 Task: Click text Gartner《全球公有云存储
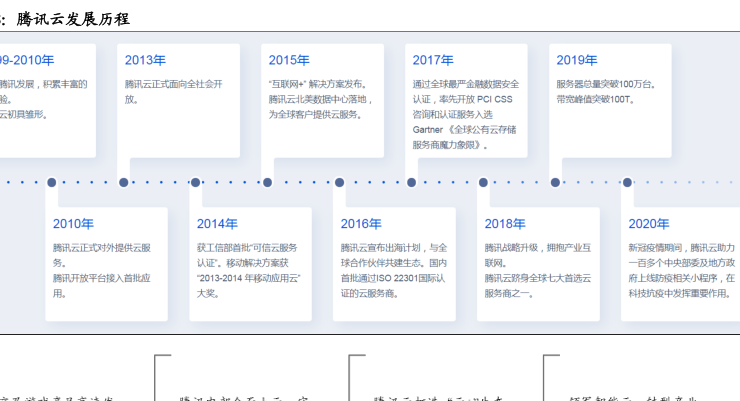(464, 129)
